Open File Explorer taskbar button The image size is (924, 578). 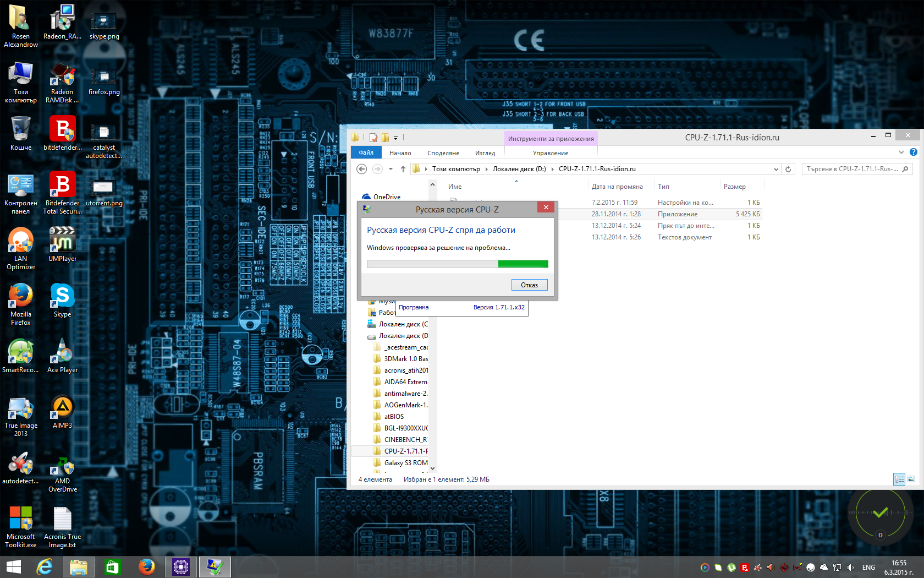(78, 567)
